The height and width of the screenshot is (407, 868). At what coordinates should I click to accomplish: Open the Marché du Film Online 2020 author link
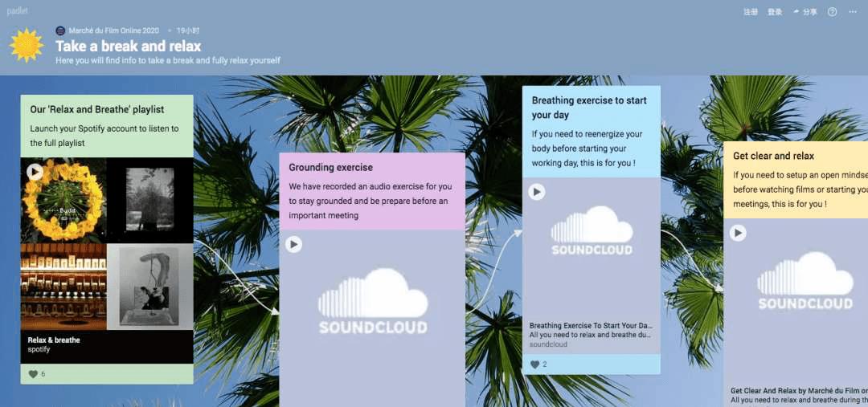pos(113,31)
